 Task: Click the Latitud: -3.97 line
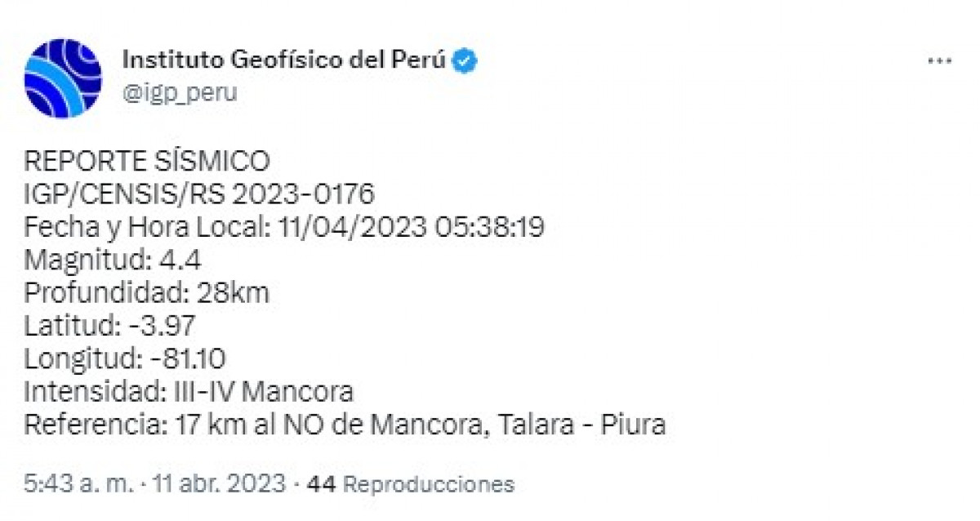click(109, 327)
